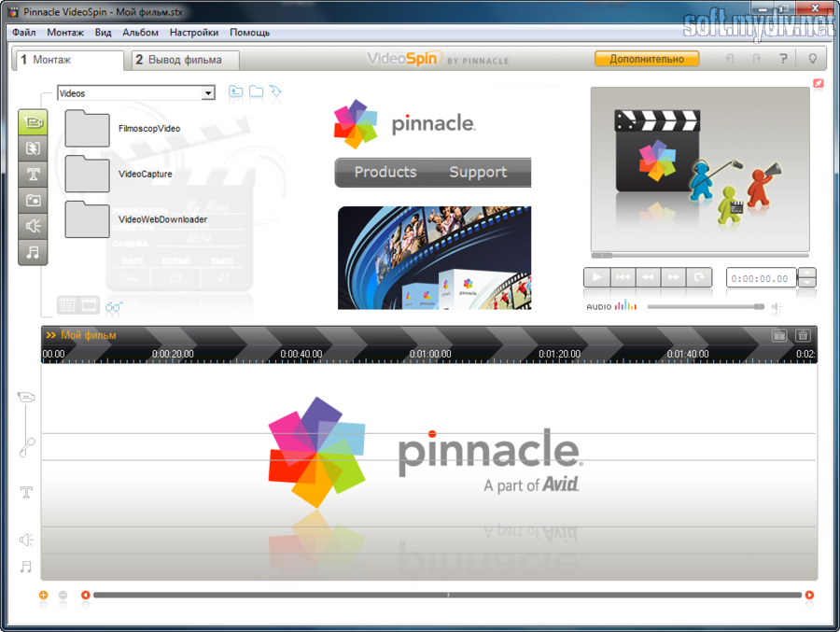
Task: Click the title overlay track T icon
Action: click(26, 492)
